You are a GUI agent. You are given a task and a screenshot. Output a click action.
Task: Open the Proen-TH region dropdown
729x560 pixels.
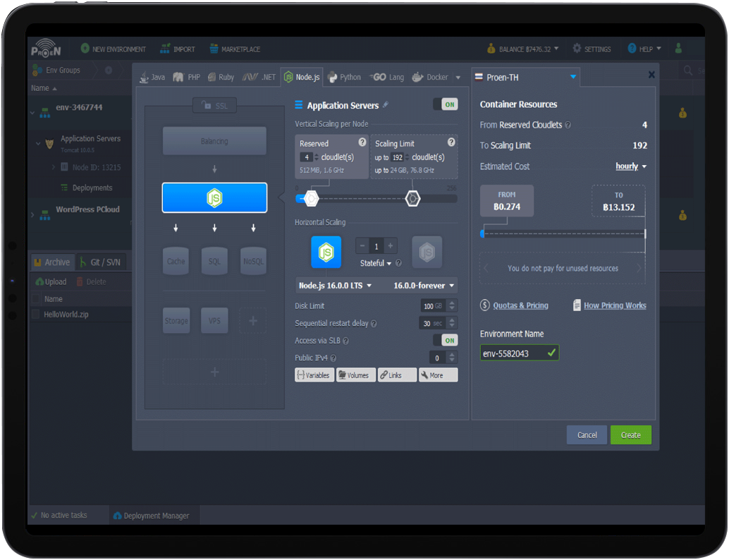525,77
